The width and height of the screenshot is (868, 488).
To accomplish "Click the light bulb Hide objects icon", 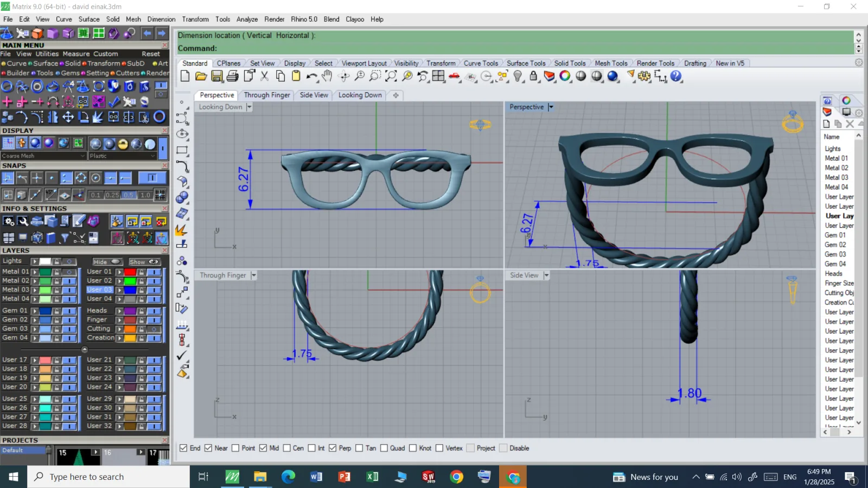I will (x=518, y=76).
